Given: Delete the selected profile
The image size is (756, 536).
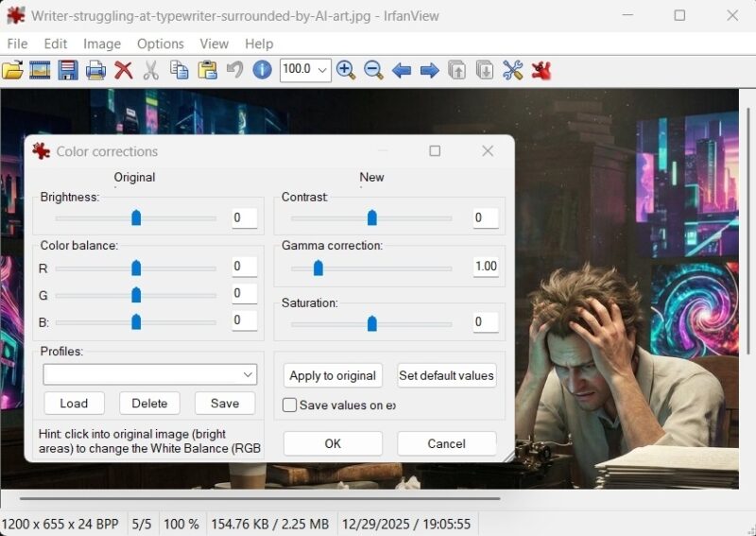Looking at the screenshot, I should point(149,404).
